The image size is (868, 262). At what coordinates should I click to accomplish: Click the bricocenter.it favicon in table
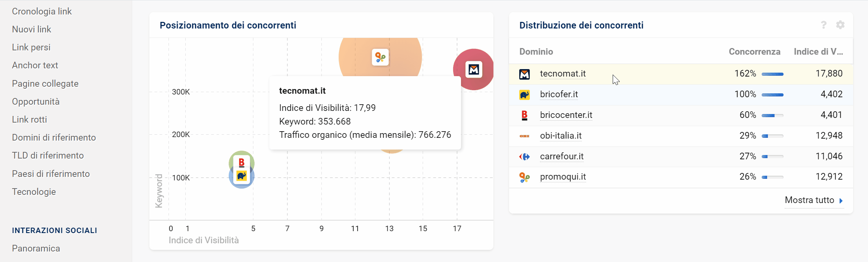(524, 115)
